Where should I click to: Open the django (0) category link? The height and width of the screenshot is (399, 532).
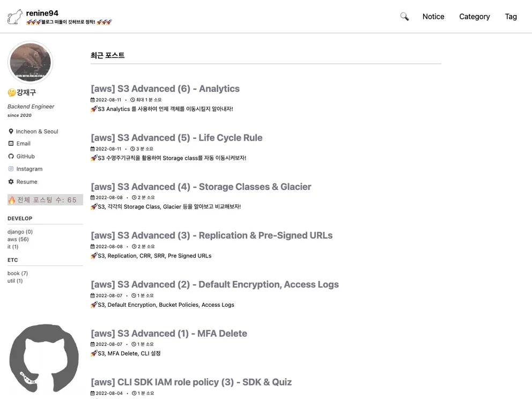20,232
